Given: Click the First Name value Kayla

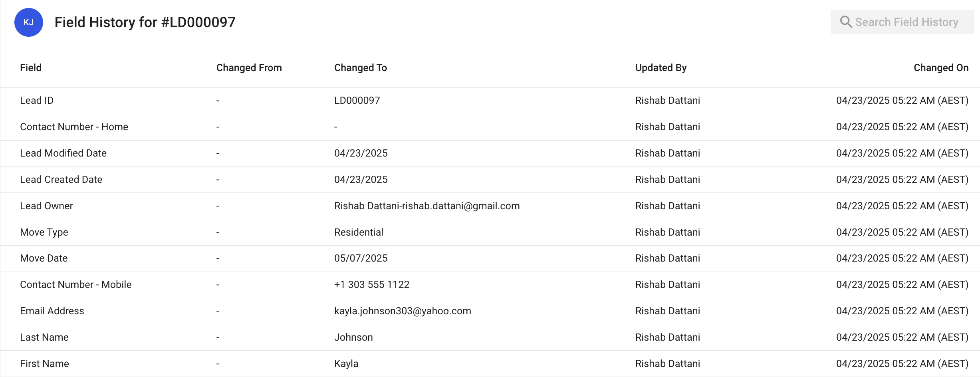Looking at the screenshot, I should (346, 364).
